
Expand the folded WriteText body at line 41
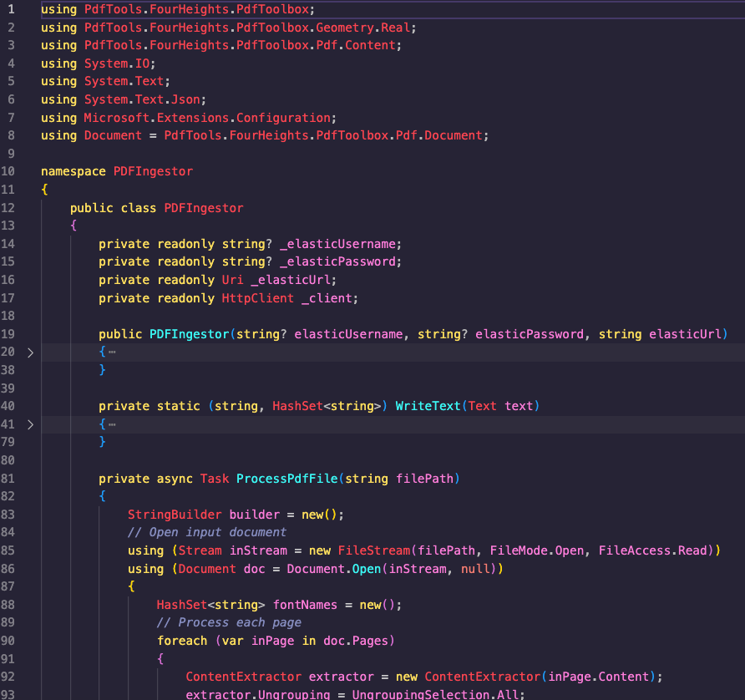click(x=30, y=424)
